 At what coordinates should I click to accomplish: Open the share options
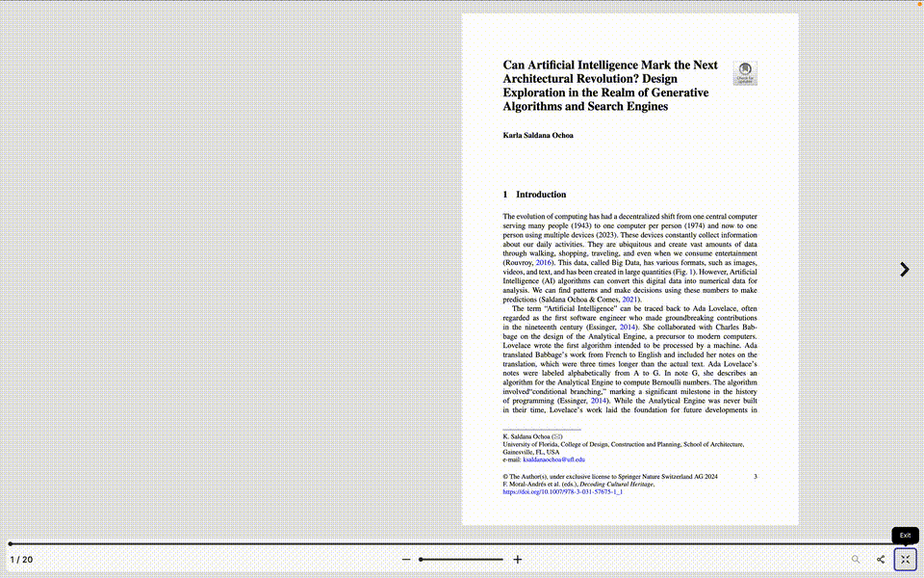[881, 559]
